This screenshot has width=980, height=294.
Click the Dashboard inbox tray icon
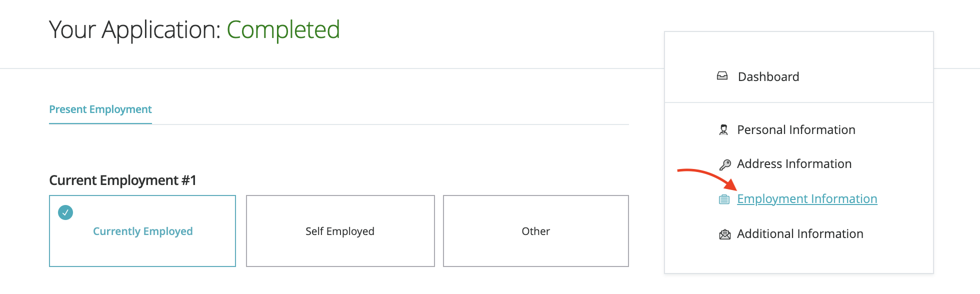tap(722, 76)
